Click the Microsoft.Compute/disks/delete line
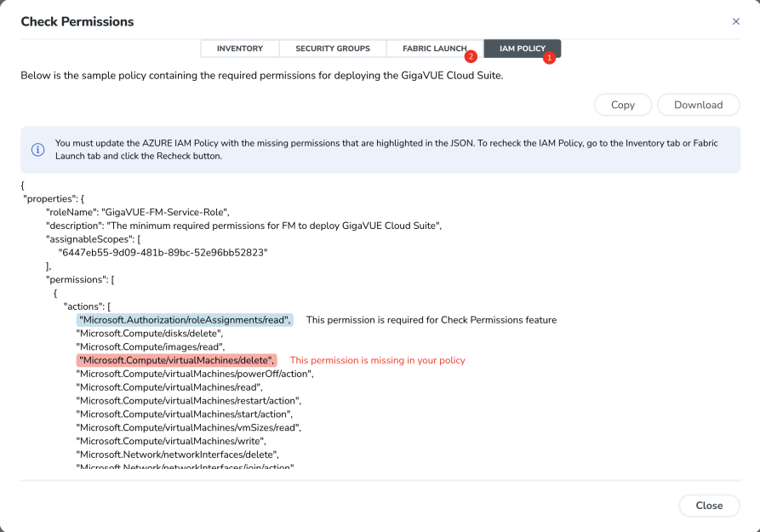The width and height of the screenshot is (760, 532). pyautogui.click(x=150, y=334)
